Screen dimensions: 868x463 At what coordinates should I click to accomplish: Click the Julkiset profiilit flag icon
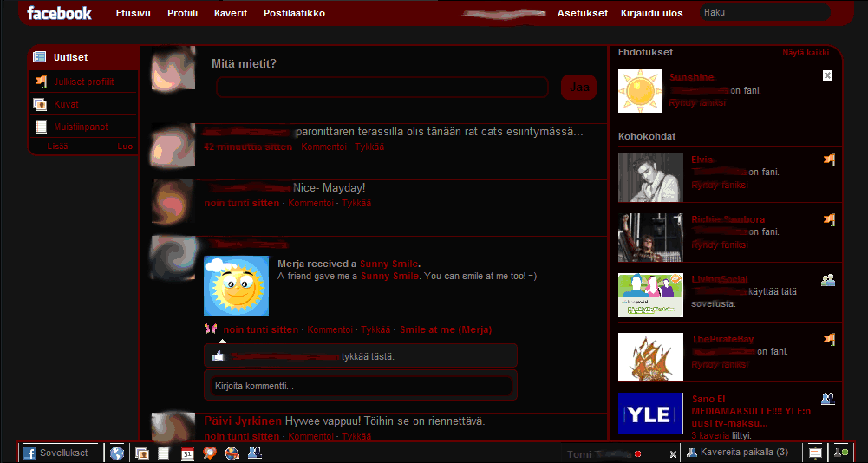pyautogui.click(x=41, y=81)
